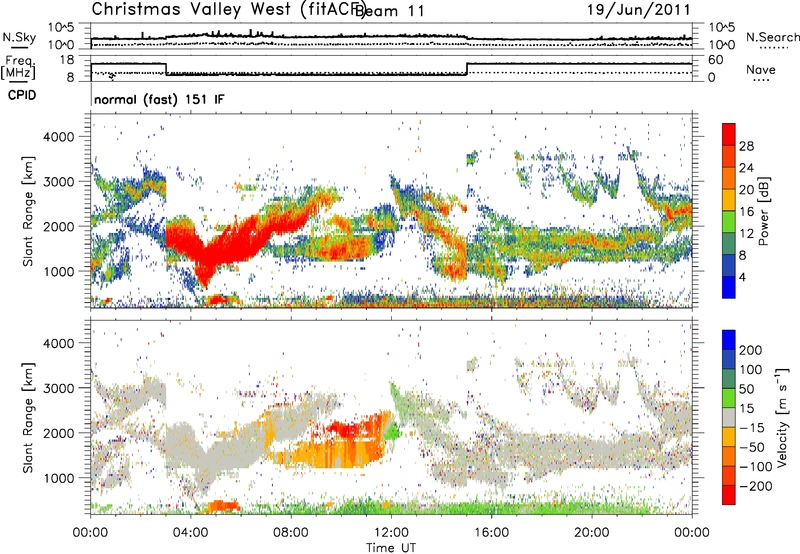Click the 'Time UT' axis title
The height and width of the screenshot is (554, 800).
[x=391, y=547]
